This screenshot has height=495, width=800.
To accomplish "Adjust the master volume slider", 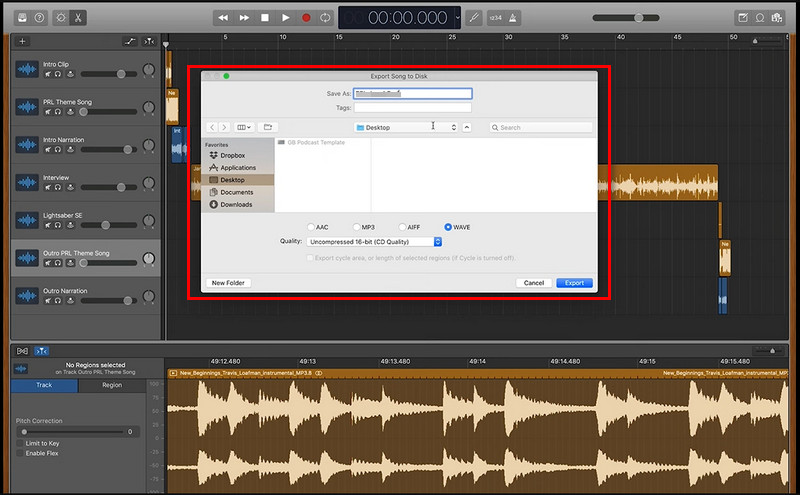I will (x=626, y=18).
